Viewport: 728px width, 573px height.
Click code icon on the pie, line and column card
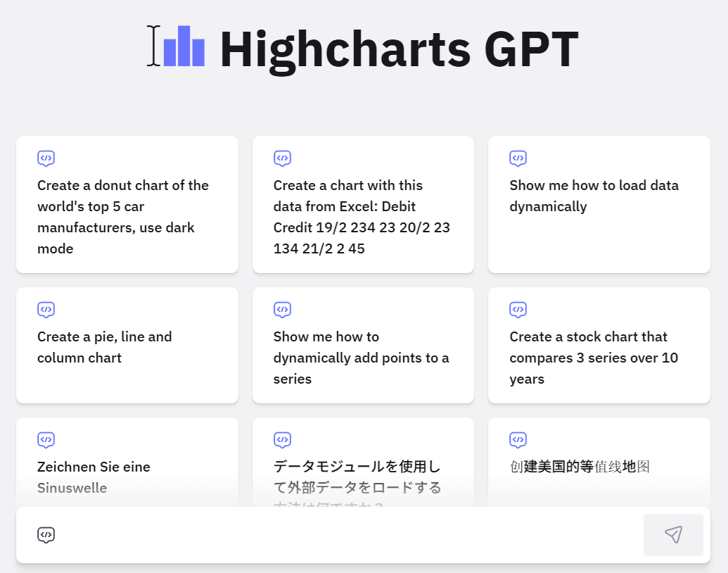[x=46, y=310]
